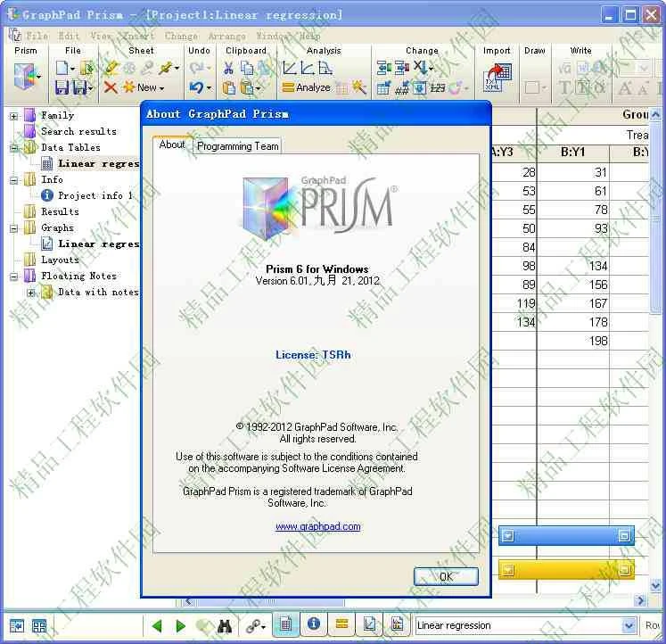Click the New file icon in the File group
Viewport: 666px width, 644px height.
coord(62,69)
